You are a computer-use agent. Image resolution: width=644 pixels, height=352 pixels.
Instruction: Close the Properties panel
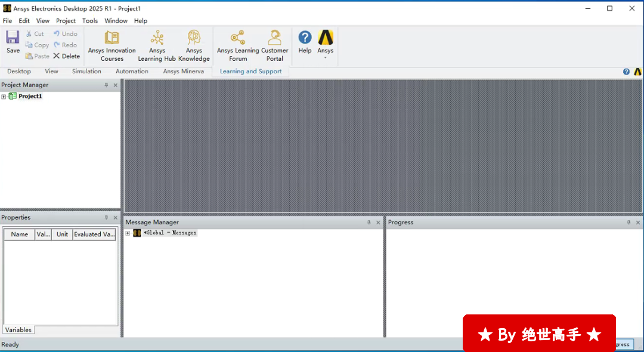click(x=116, y=218)
